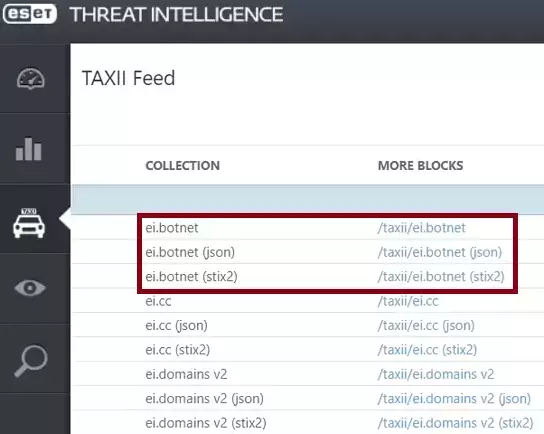544x434 pixels.
Task: Open /taxii/ei.cc (json) link
Action: coord(426,325)
